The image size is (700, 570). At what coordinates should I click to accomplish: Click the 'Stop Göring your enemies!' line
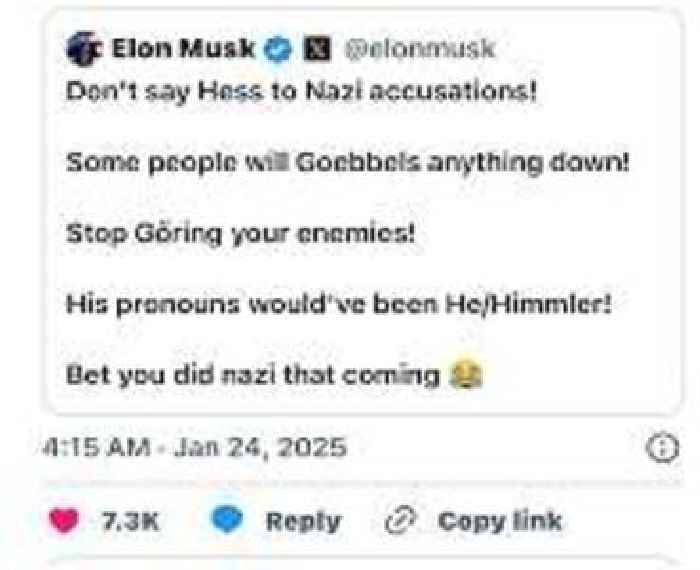point(240,234)
